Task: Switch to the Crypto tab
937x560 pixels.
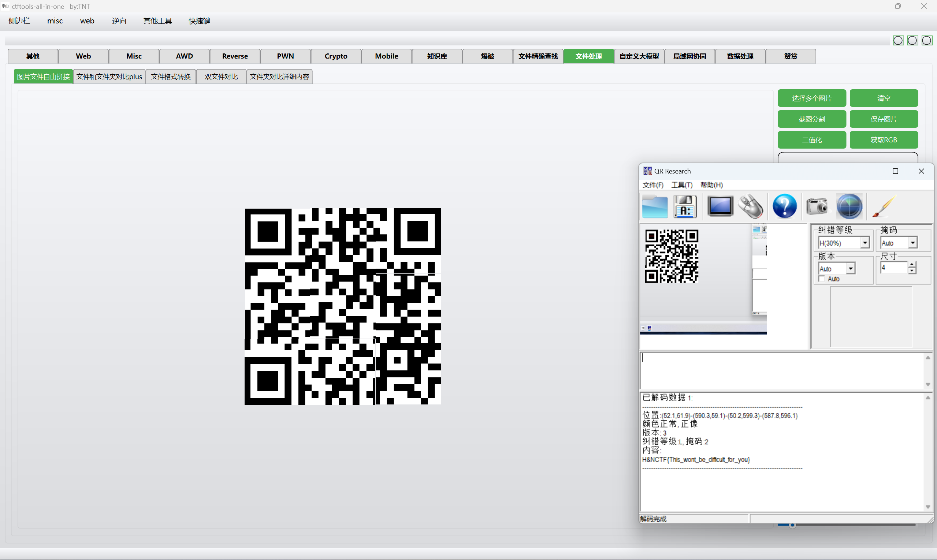Action: [x=336, y=56]
